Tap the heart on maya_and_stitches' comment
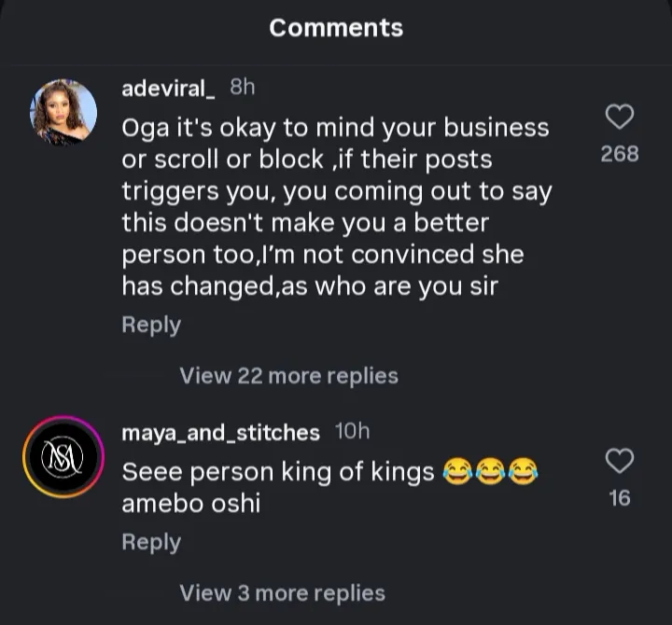This screenshot has width=672, height=625. (x=620, y=461)
